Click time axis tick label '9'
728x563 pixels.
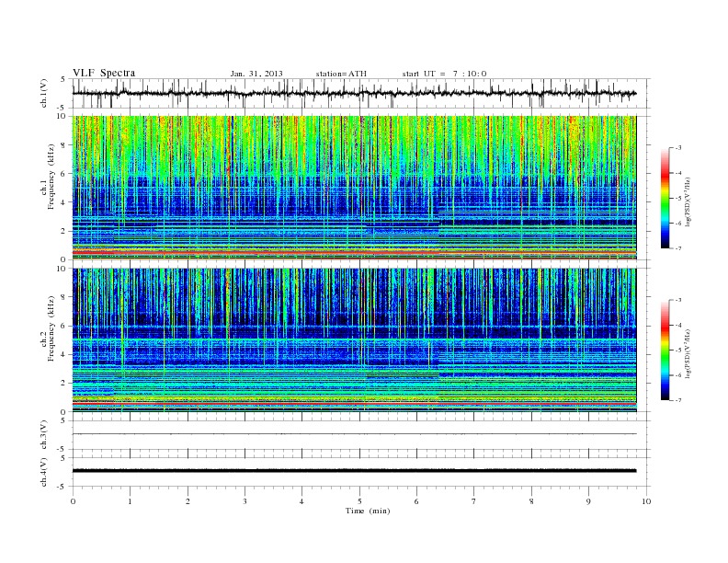point(588,501)
